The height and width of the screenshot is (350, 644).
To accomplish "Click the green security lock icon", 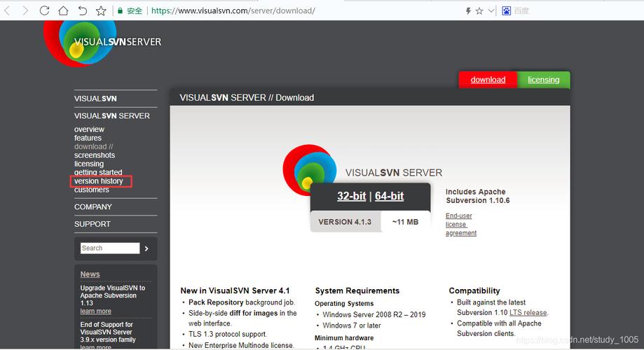I will click(120, 10).
